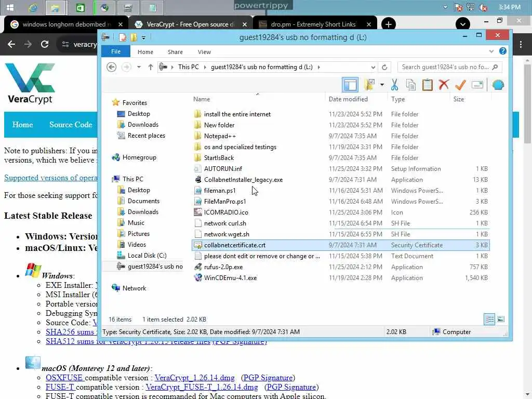Screen dimensions: 532x399
Task: Sort files by Size column header
Action: coord(459,99)
